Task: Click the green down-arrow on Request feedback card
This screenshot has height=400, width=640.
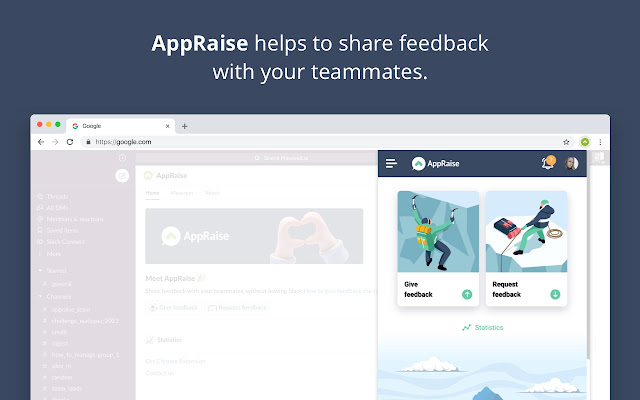Action: [555, 294]
